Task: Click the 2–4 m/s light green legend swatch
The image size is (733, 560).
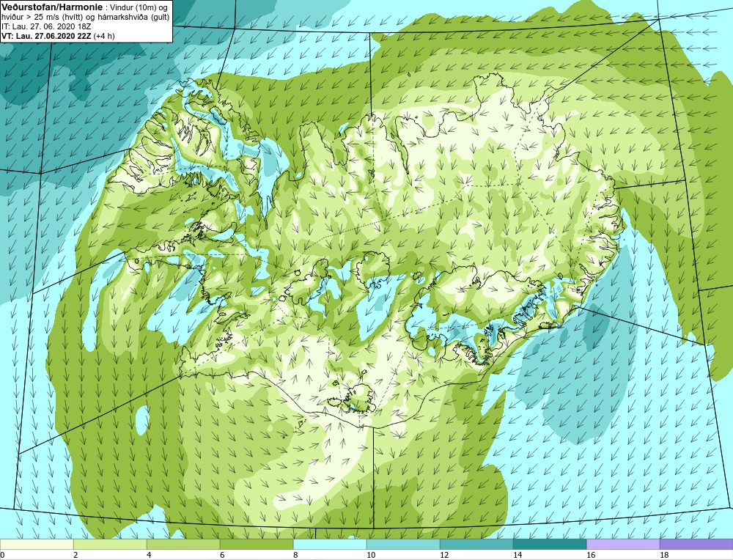Action: coord(110,544)
